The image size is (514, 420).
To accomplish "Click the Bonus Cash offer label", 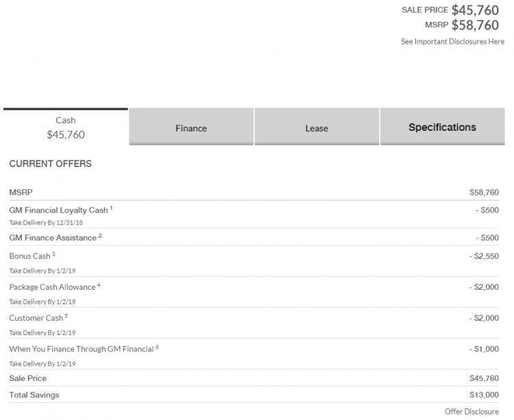I will [30, 256].
